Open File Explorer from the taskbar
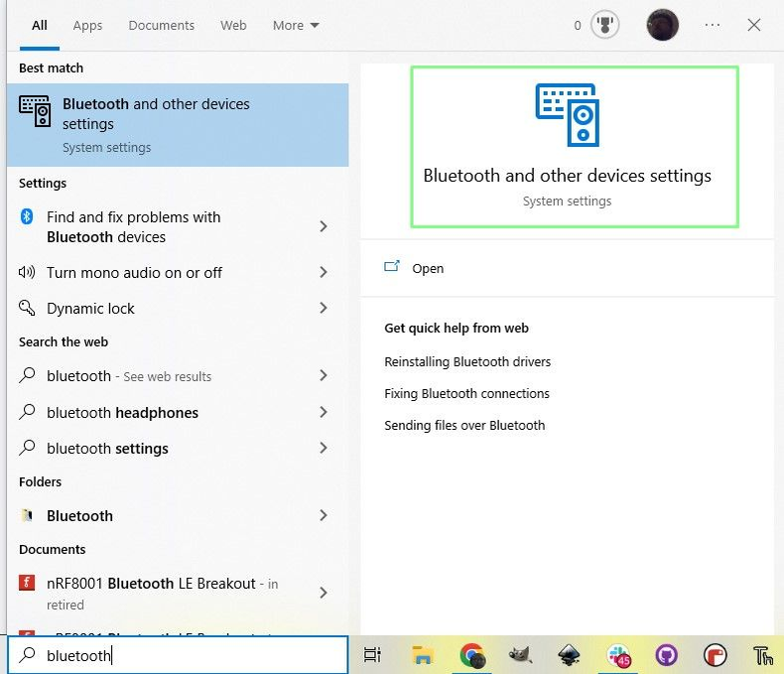The width and height of the screenshot is (784, 674). [x=423, y=655]
